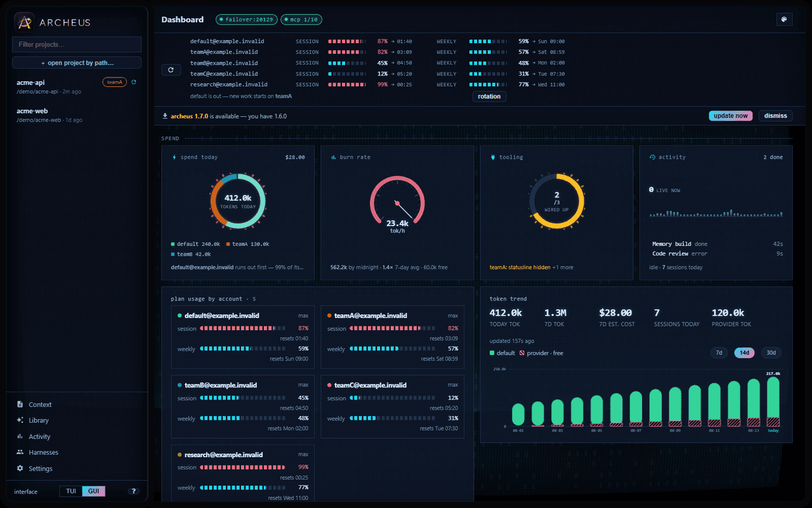Image resolution: width=812 pixels, height=508 pixels.
Task: Click the failover:20129 status badge
Action: pyautogui.click(x=246, y=20)
